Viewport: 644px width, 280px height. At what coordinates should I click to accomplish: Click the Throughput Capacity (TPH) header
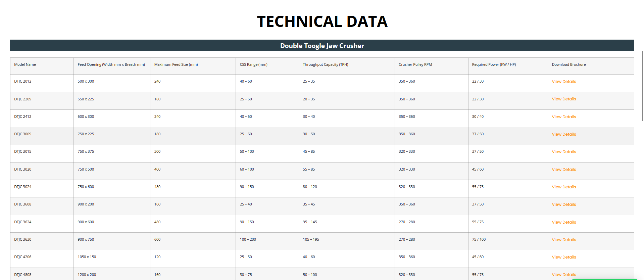[x=325, y=64]
